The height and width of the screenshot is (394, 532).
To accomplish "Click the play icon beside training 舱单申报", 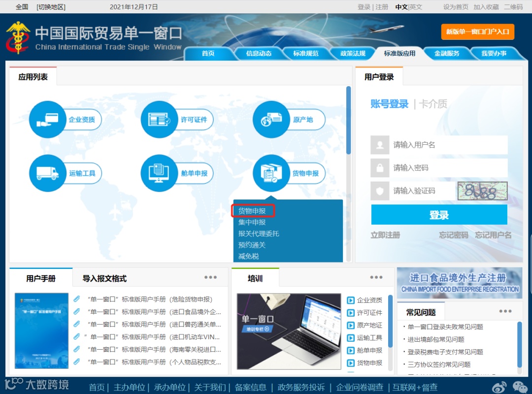I will 351,351.
